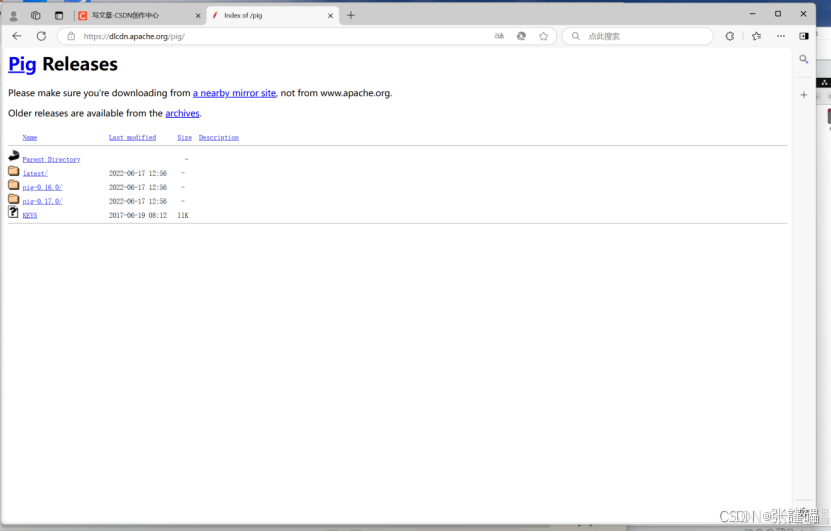Open the favorites list icon

[756, 36]
